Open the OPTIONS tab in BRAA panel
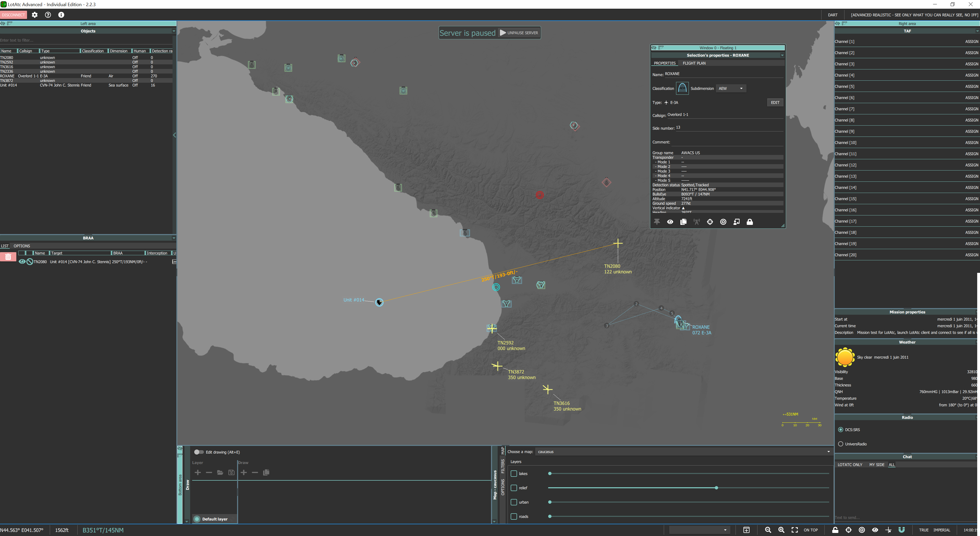Screen dimensions: 980x536 point(22,246)
